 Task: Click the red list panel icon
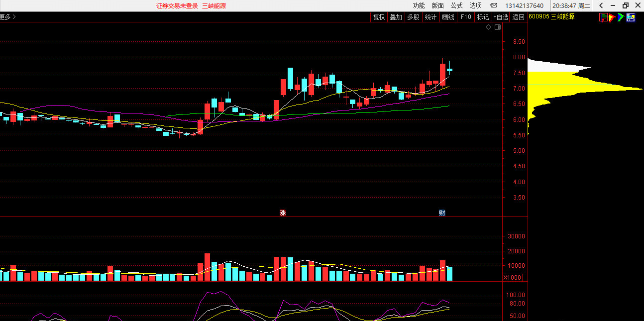click(x=604, y=17)
